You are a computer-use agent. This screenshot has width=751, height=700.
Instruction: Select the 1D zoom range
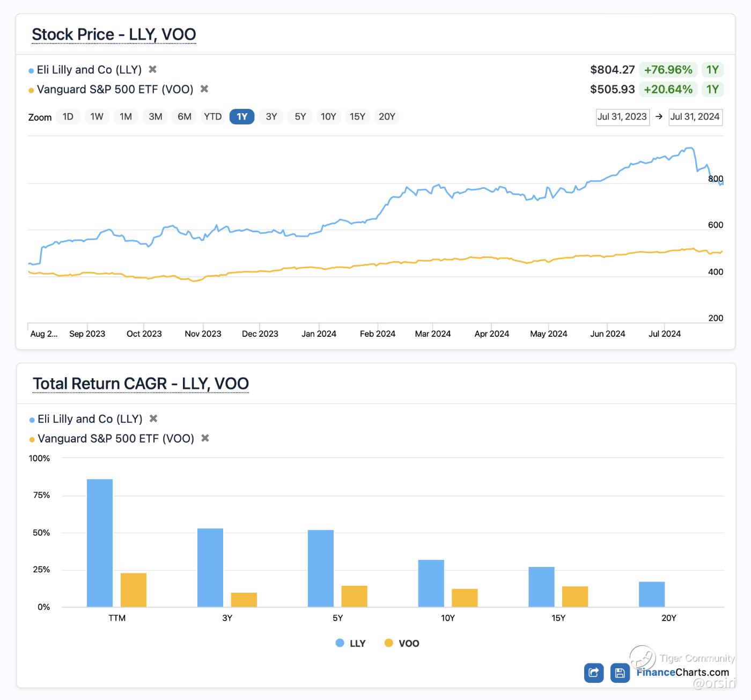pos(68,117)
